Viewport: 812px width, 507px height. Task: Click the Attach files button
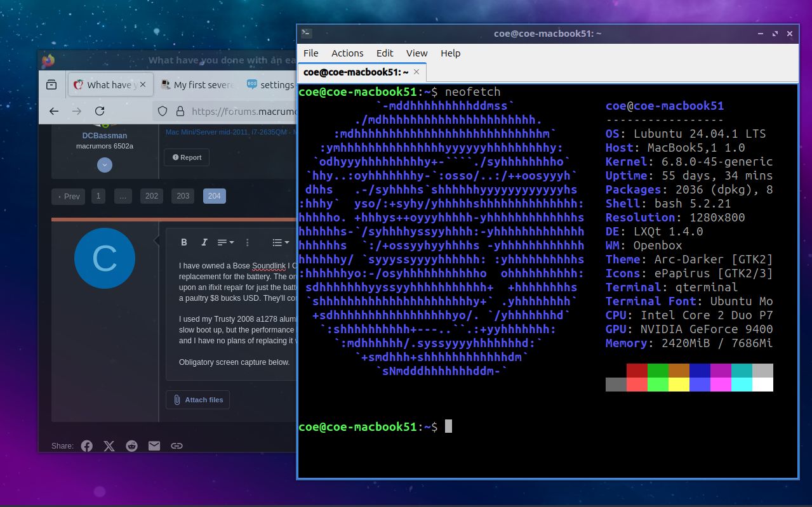(x=197, y=400)
